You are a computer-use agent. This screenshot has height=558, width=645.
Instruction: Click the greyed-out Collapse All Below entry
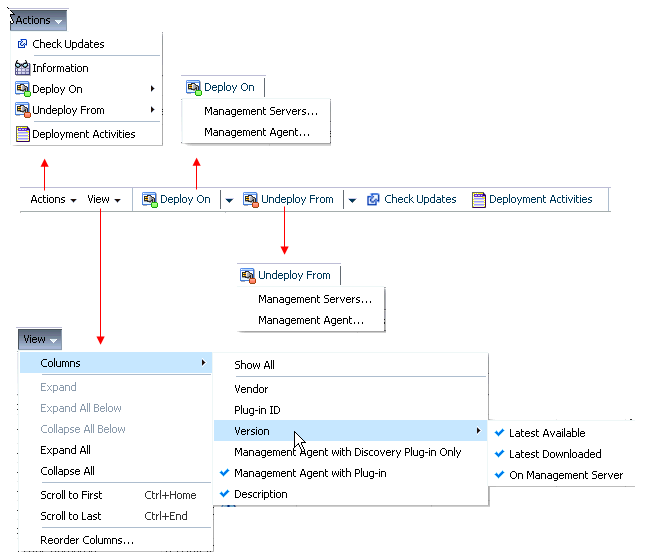[x=83, y=429]
